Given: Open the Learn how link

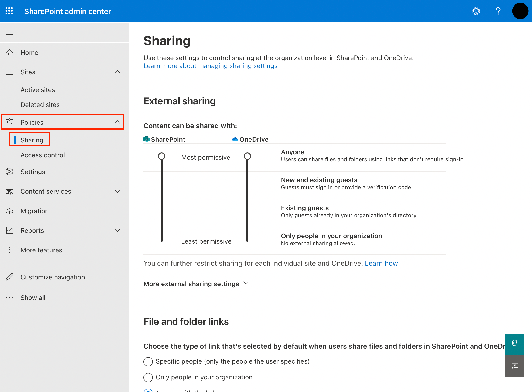Looking at the screenshot, I should pyautogui.click(x=381, y=263).
